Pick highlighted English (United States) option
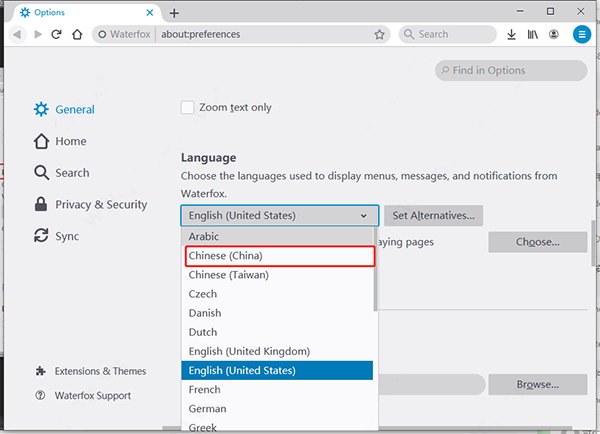Viewport: 600px width, 434px height. point(277,370)
